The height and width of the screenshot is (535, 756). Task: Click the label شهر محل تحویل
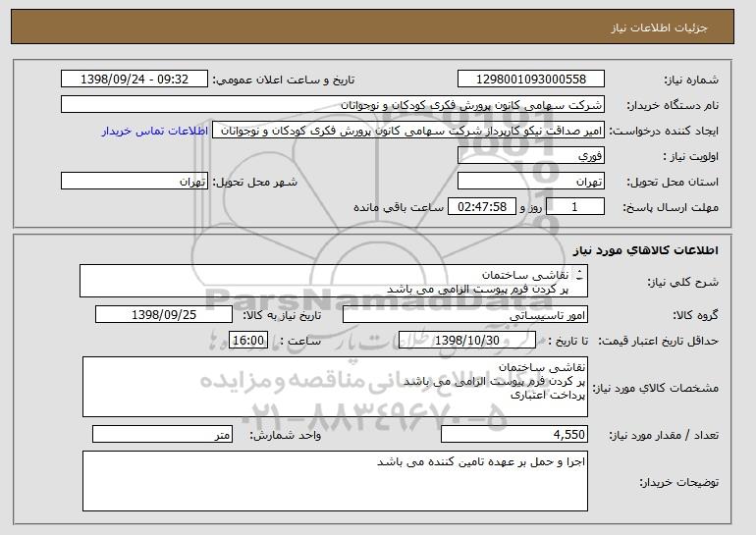point(255,182)
